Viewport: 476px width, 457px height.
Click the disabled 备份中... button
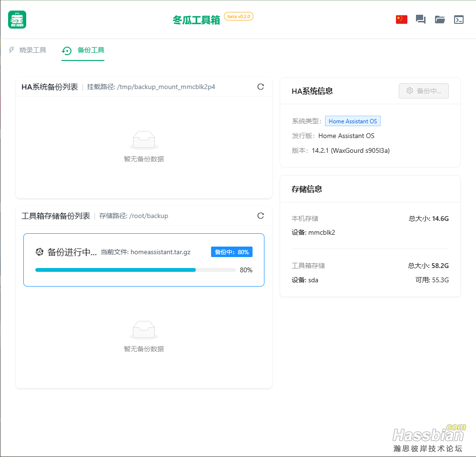pos(424,90)
